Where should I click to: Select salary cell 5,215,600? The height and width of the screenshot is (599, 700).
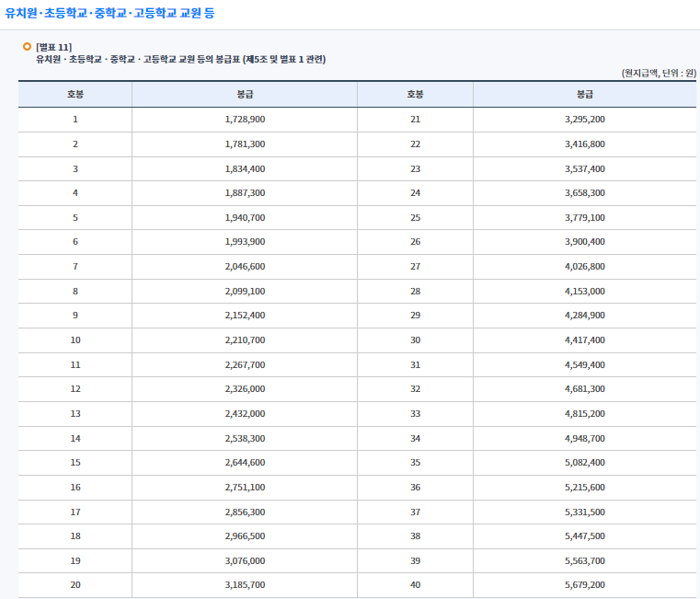pyautogui.click(x=584, y=488)
